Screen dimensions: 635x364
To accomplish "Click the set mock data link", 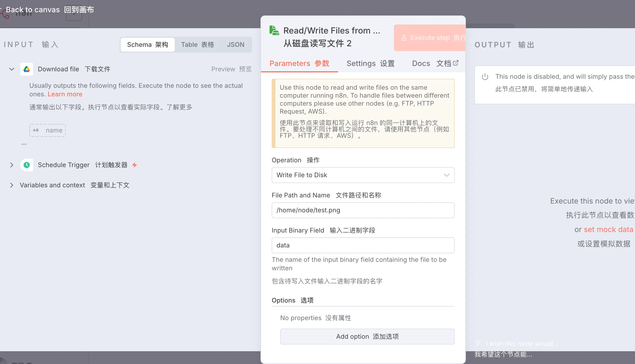I will [608, 229].
